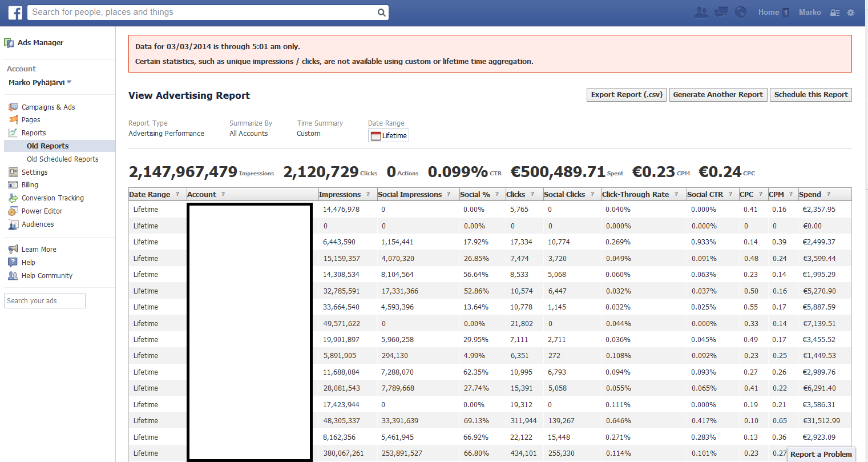The width and height of the screenshot is (868, 462).
Task: Click Export Report (.csv) button
Action: (627, 95)
